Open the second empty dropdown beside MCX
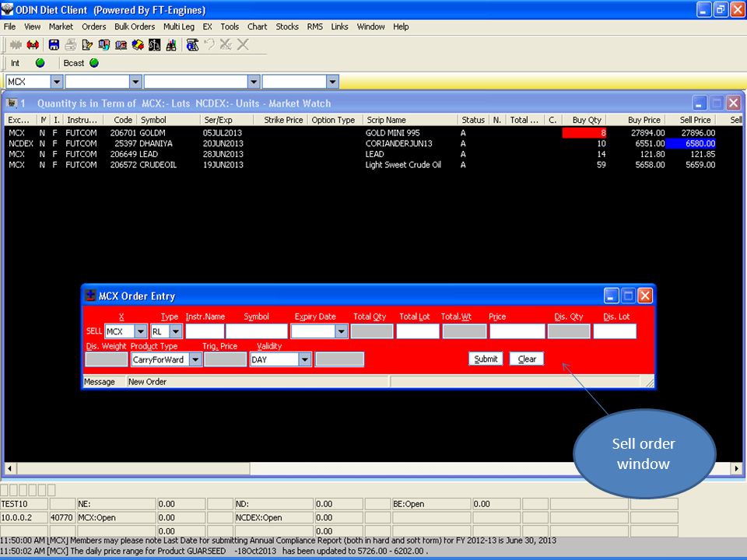Screen dimensions: 747x560 pos(135,82)
